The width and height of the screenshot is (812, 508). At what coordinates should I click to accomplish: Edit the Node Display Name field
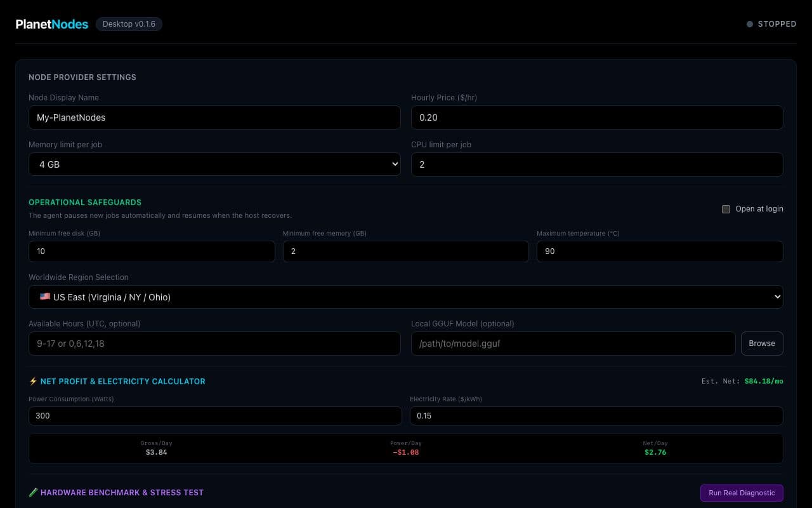(214, 117)
